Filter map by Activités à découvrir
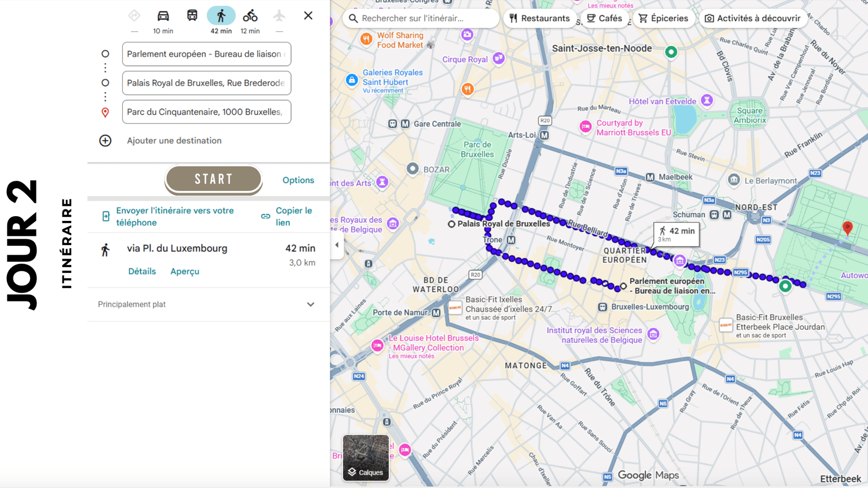 point(752,19)
